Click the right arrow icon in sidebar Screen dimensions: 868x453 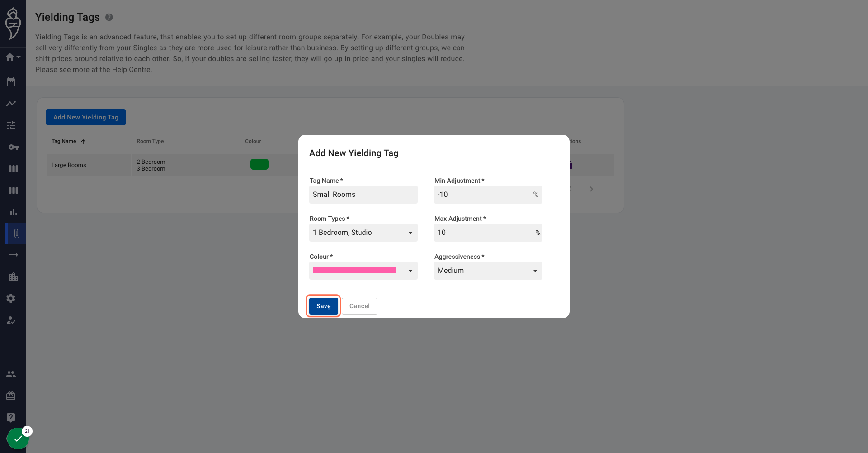[14, 255]
